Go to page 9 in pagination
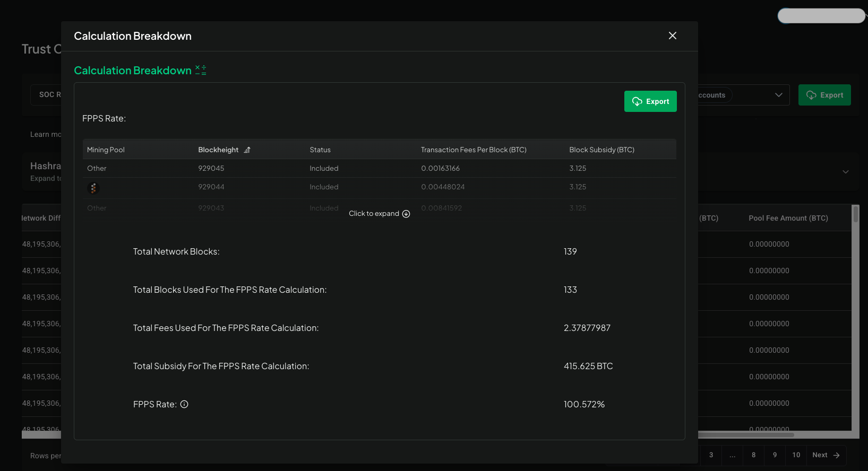Screen dimensions: 868x471 tap(775, 455)
